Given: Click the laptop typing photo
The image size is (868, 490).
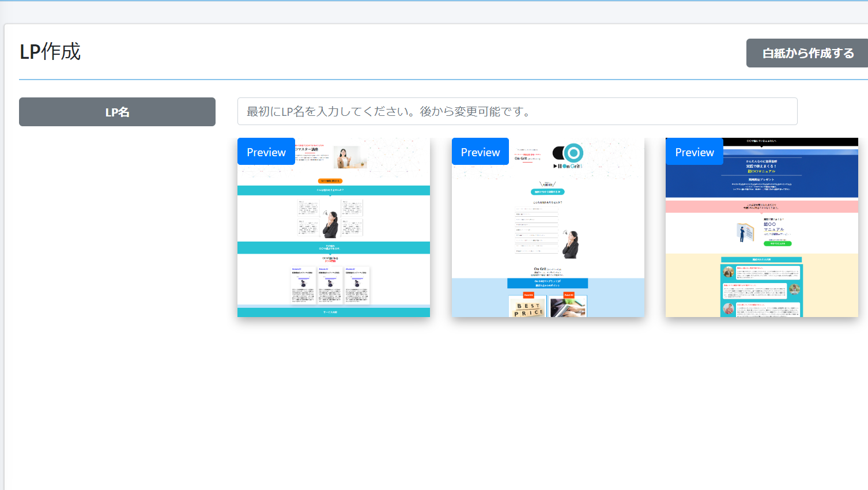Looking at the screenshot, I should pos(568,307).
